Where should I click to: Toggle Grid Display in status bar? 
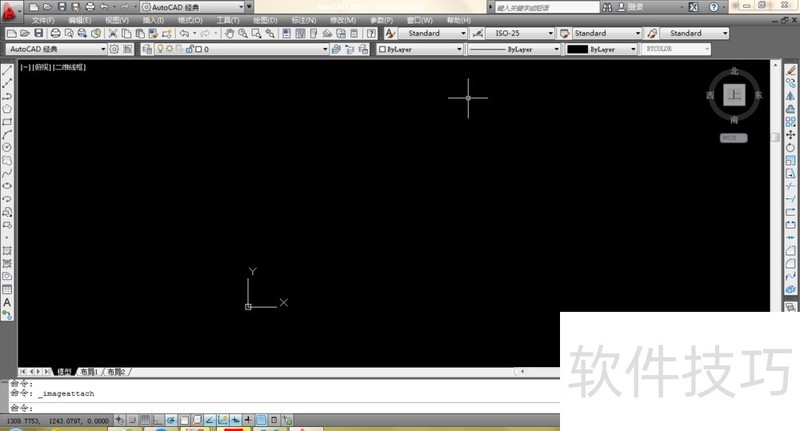(x=145, y=420)
